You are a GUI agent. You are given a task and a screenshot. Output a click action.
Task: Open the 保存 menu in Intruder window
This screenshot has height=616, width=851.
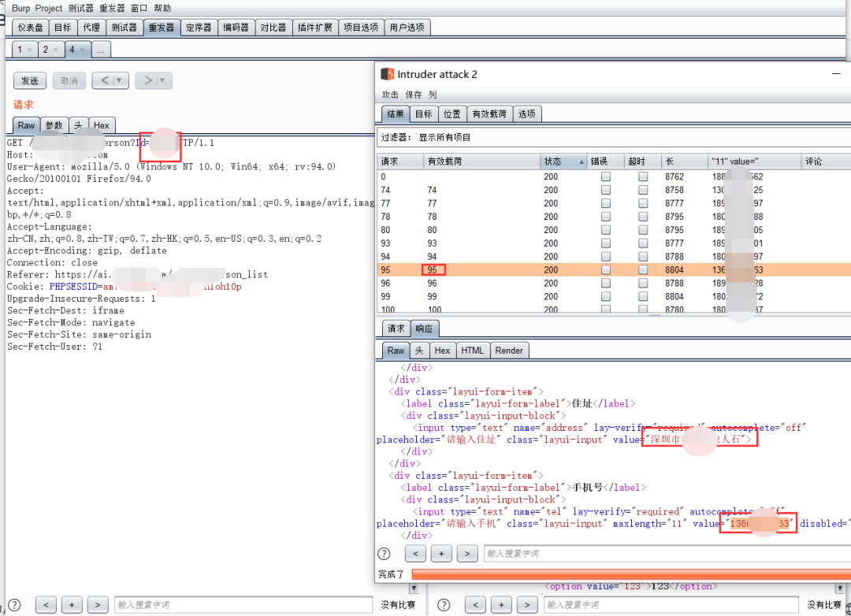click(414, 95)
